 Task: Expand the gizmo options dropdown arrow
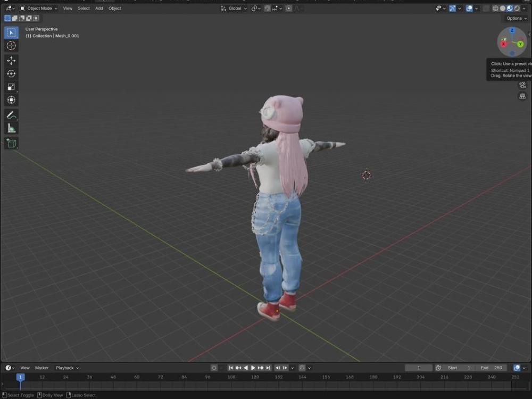click(460, 9)
